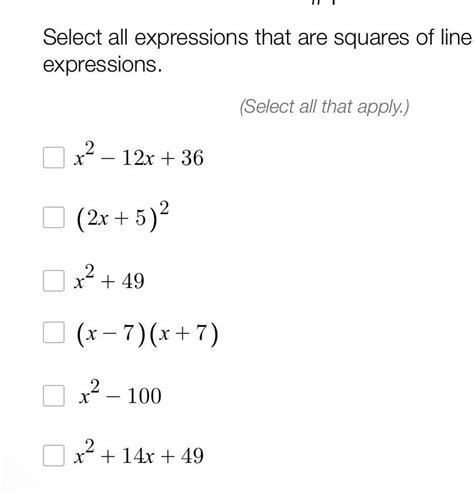Toggle the x² − 100 checkbox

54,396
